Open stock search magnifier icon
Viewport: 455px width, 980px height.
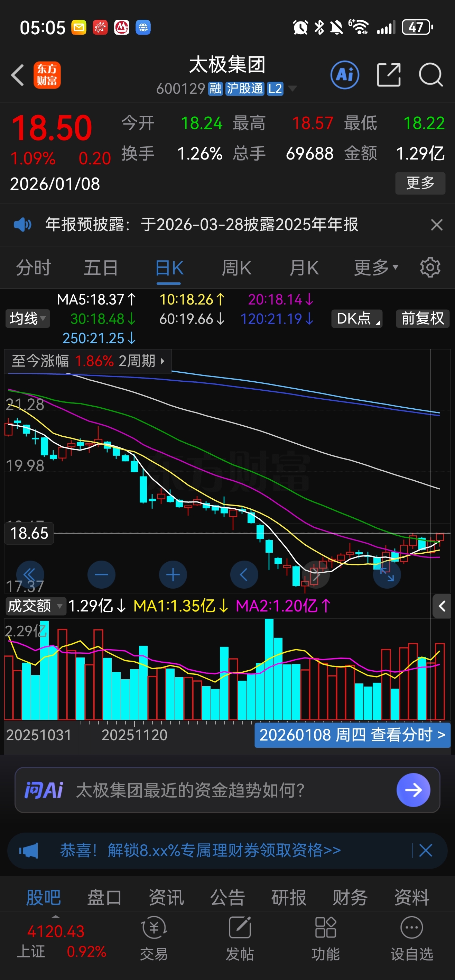[431, 75]
